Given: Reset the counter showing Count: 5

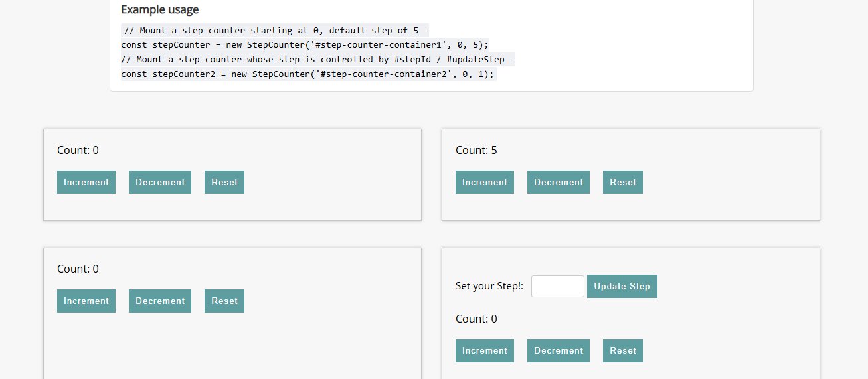Looking at the screenshot, I should pyautogui.click(x=623, y=183).
